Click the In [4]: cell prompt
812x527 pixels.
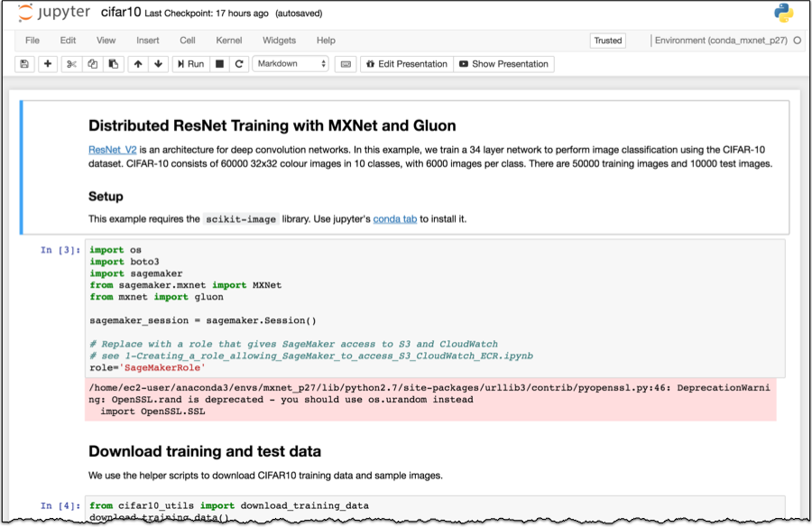pos(60,505)
